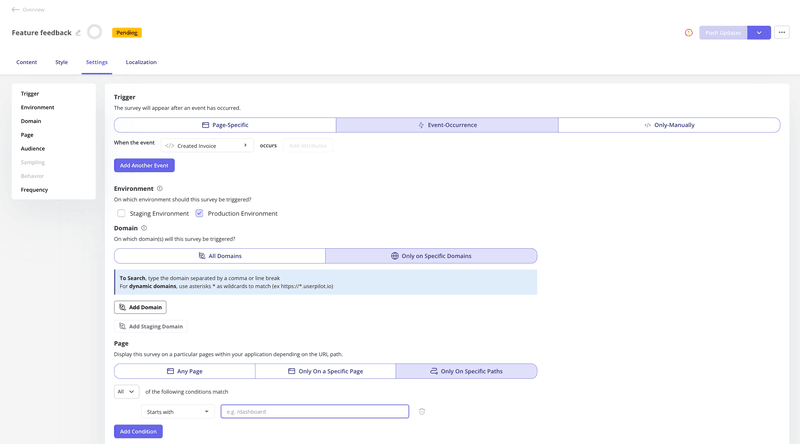800x444 pixels.
Task: Click the Pending status badge
Action: pos(127,33)
